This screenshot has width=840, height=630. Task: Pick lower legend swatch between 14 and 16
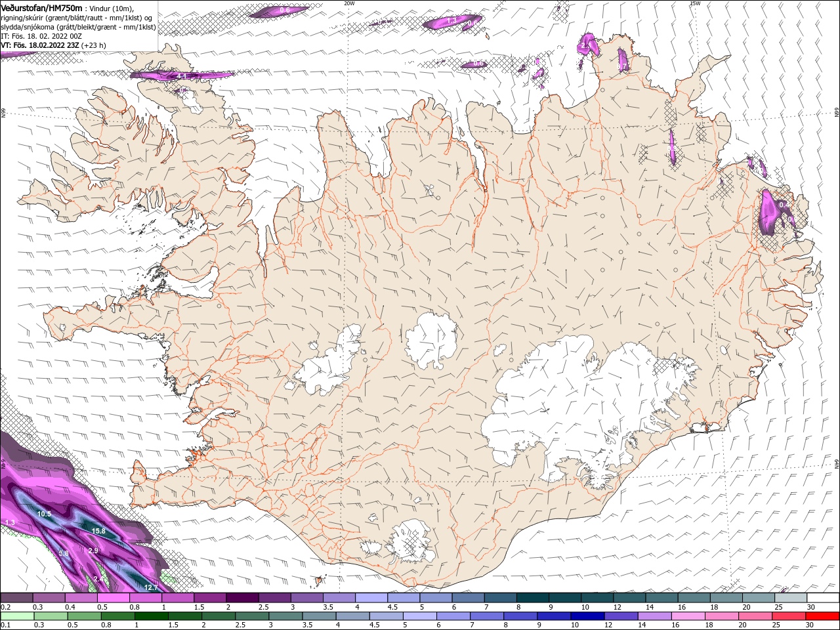click(x=654, y=616)
